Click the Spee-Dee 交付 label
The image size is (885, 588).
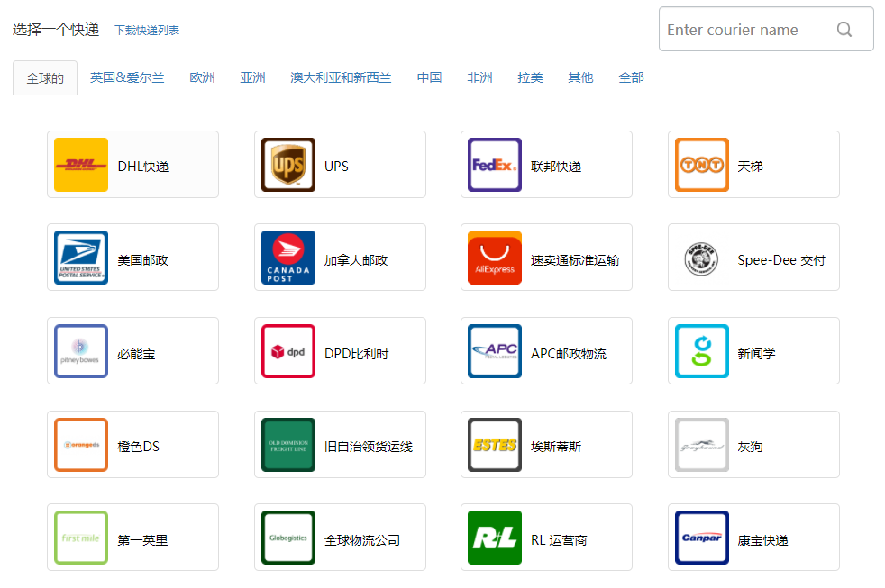[x=781, y=260]
